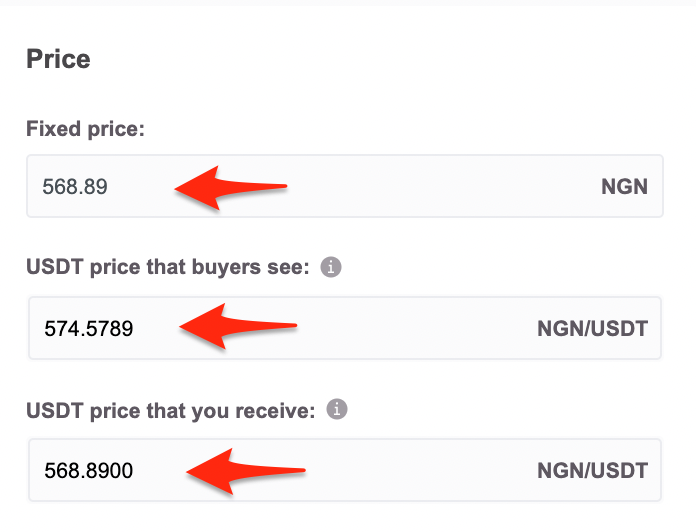Select the red arrow pointing at 568.8900
The image size is (696, 532).
pyautogui.click(x=246, y=471)
